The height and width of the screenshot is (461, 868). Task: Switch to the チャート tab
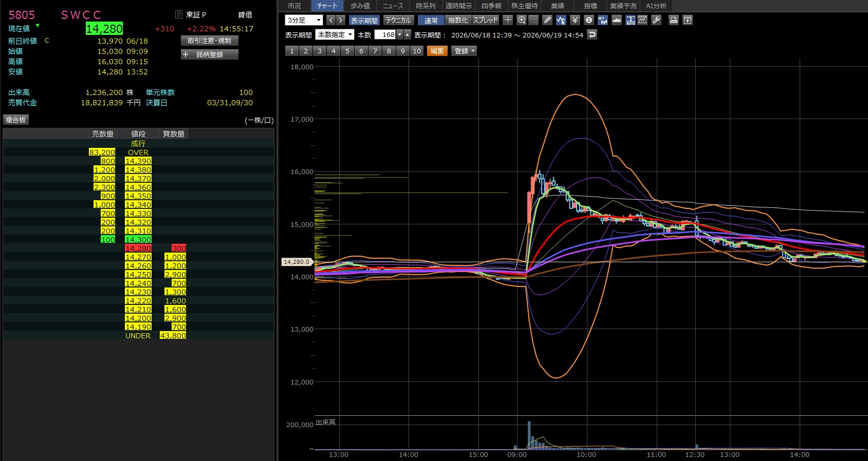coord(327,6)
